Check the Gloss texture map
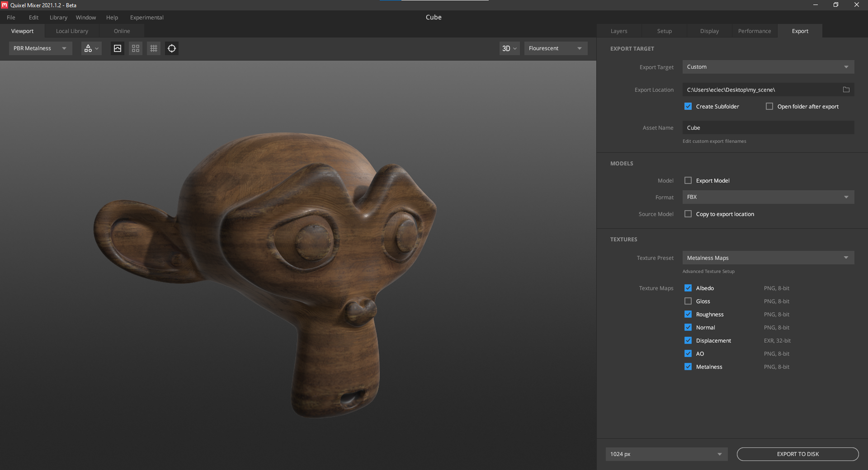868x470 pixels. tap(688, 301)
